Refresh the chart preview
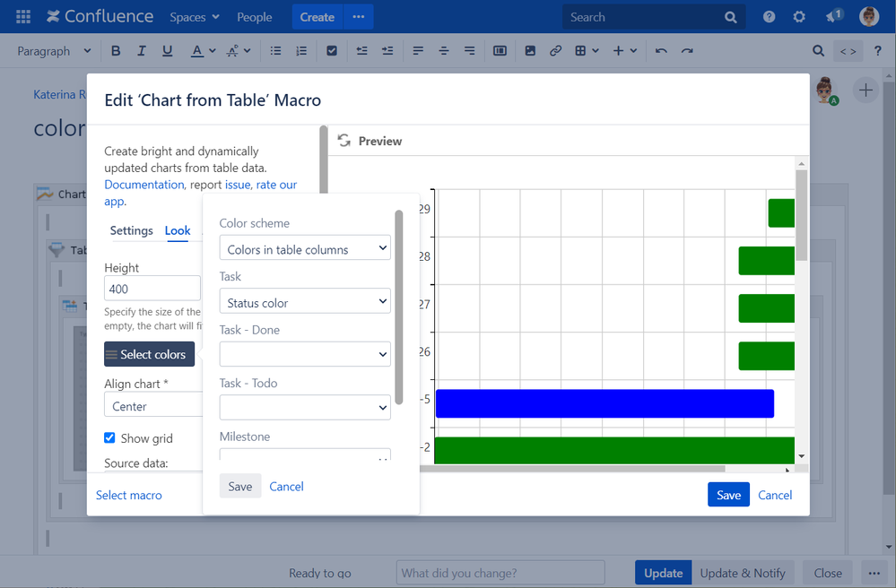 coord(344,141)
